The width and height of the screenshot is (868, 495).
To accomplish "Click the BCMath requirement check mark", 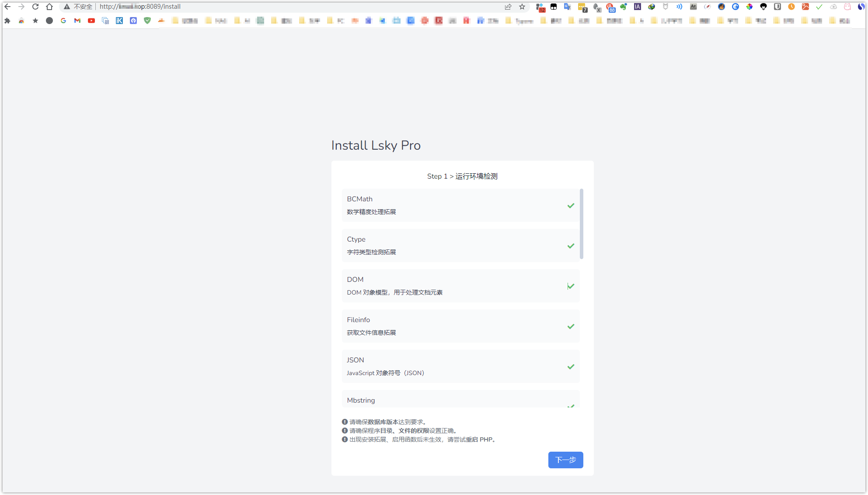I will (571, 205).
